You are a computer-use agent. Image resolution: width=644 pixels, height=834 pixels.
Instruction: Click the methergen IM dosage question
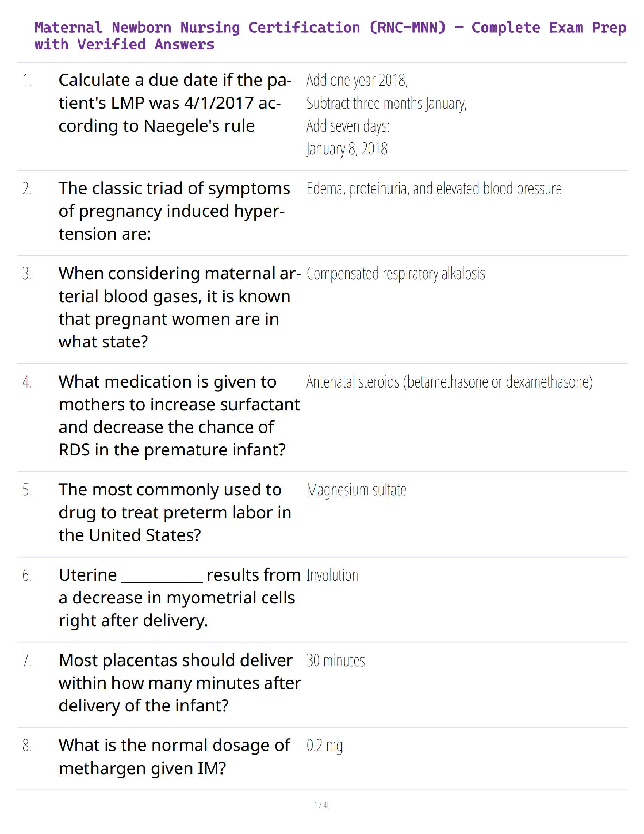click(174, 757)
